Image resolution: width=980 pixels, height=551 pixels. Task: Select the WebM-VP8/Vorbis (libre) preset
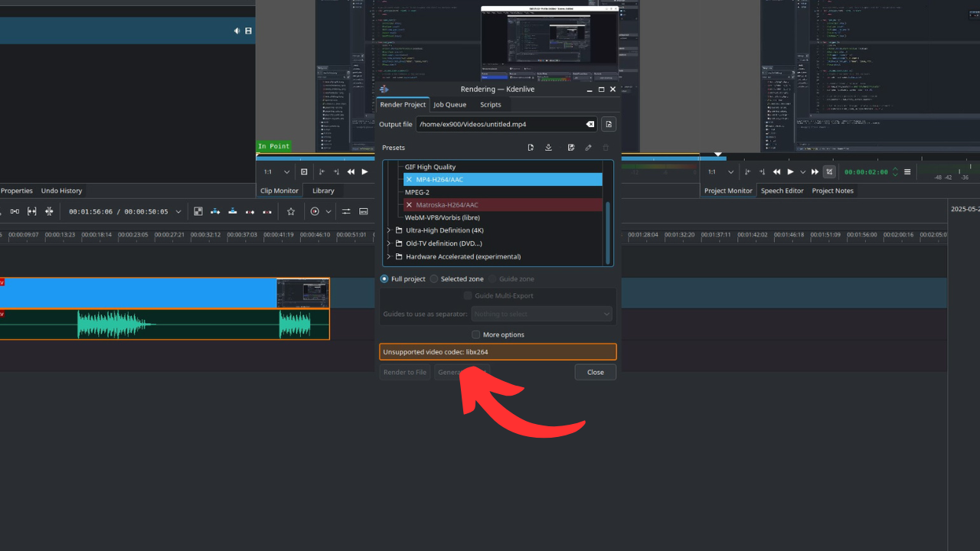[442, 217]
